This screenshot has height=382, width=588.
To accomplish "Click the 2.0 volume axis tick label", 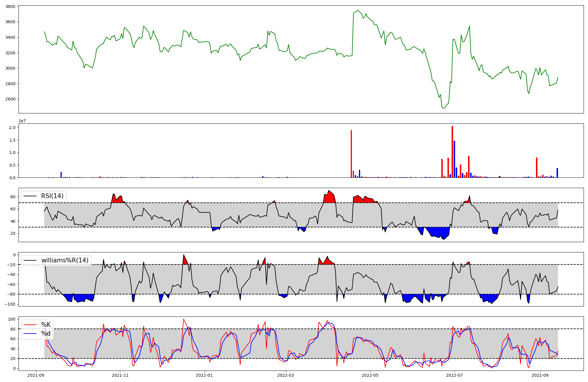I will point(12,128).
